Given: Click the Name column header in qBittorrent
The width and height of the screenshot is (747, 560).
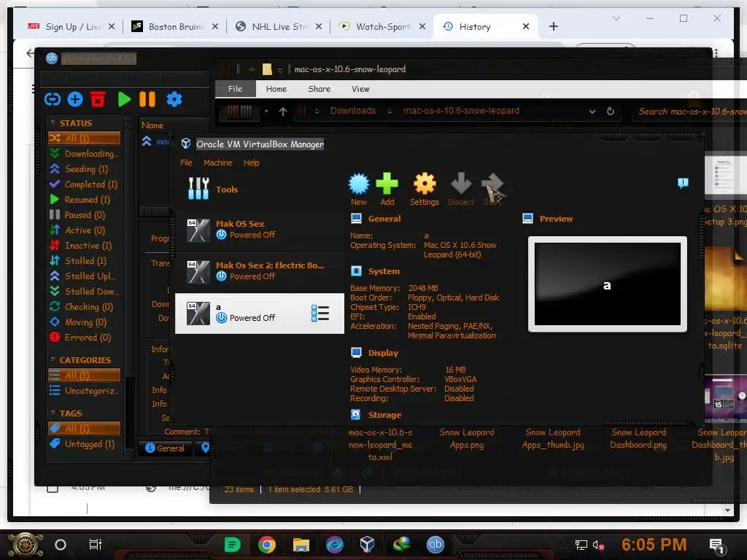Looking at the screenshot, I should (152, 125).
